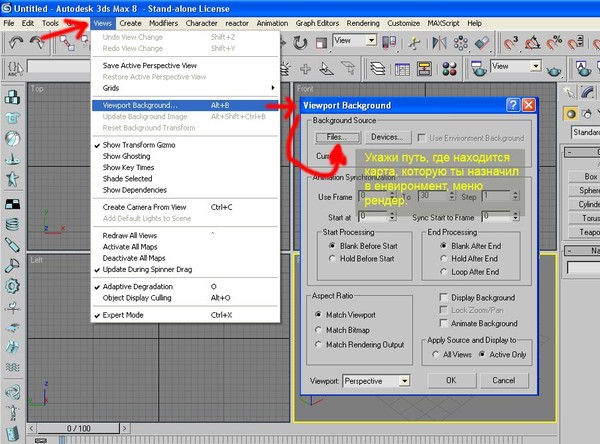Click the 0 / 100 time slider
The width and height of the screenshot is (600, 444).
(x=78, y=428)
